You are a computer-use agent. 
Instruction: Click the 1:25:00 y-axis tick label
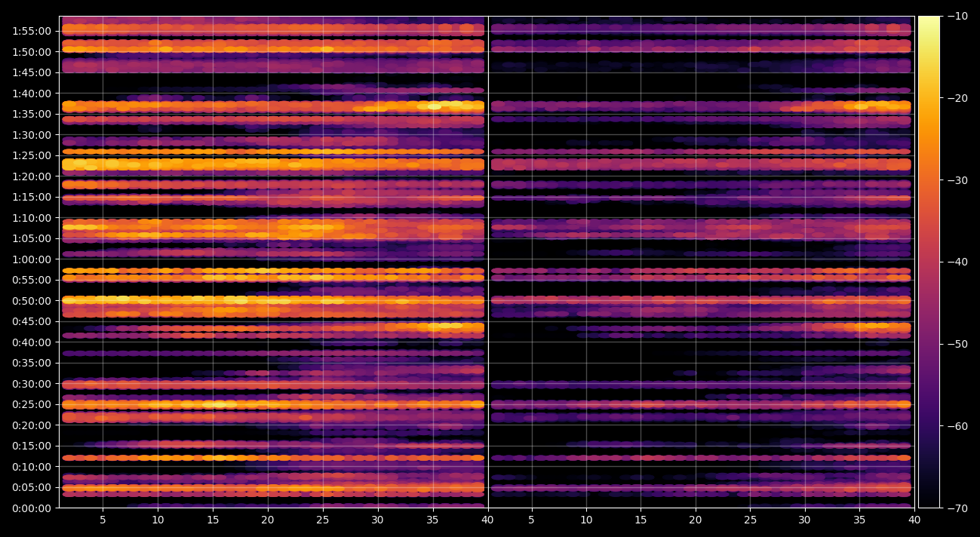(32, 155)
